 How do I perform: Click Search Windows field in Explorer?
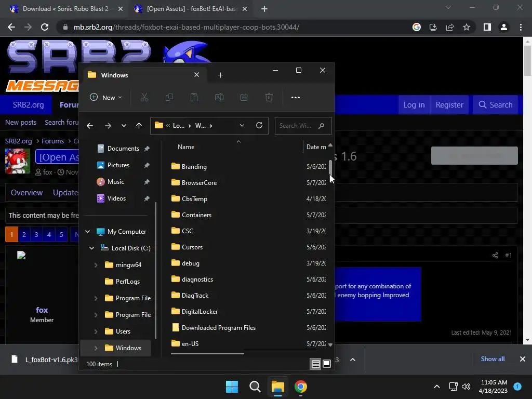click(303, 126)
